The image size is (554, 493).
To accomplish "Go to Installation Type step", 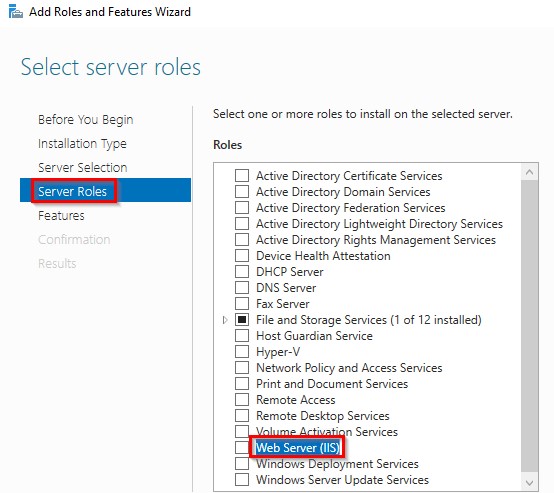I will [x=82, y=143].
